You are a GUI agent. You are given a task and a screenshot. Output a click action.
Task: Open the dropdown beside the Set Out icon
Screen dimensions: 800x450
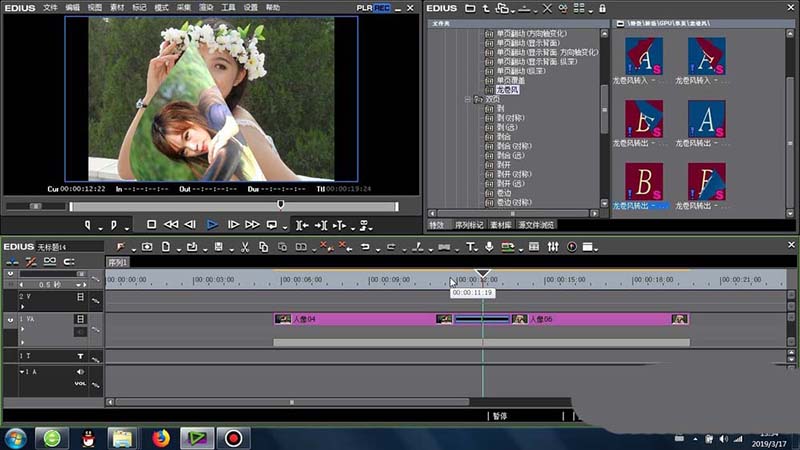click(x=127, y=228)
